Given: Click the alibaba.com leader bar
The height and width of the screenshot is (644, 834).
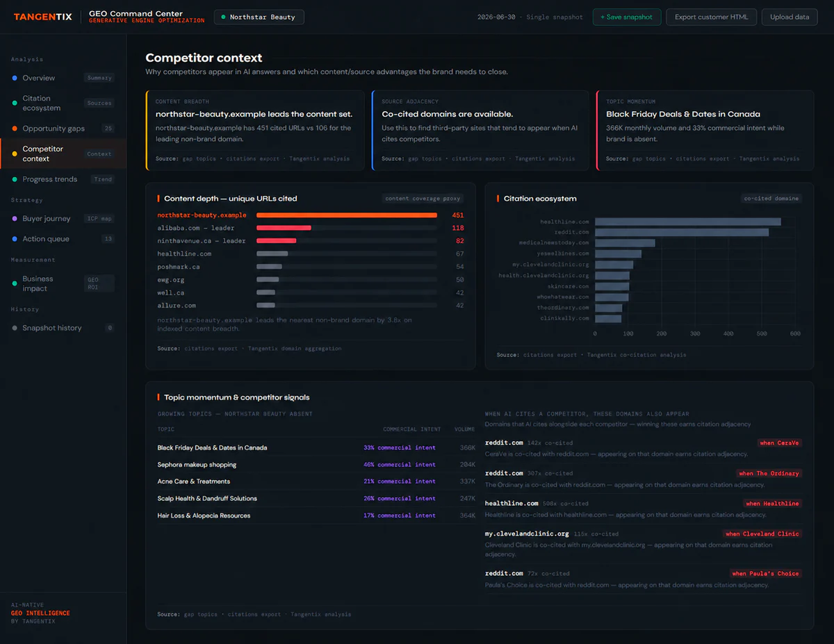Looking at the screenshot, I should coord(284,228).
